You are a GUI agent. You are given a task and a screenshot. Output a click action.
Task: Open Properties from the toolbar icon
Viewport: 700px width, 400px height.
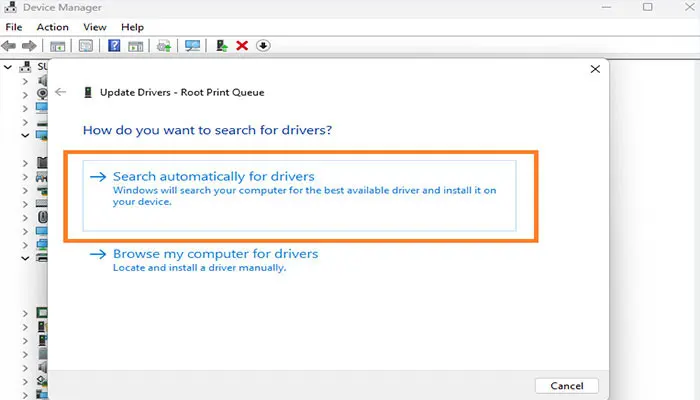pos(86,46)
